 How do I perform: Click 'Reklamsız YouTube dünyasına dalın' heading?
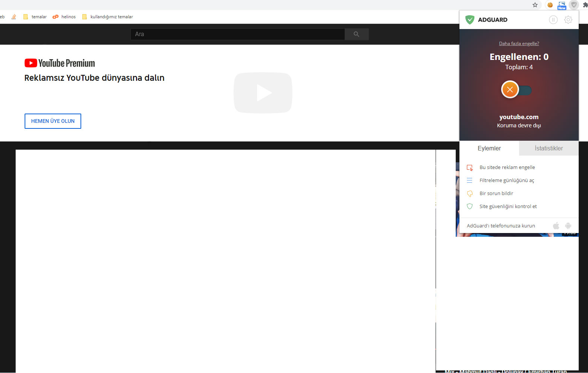pyautogui.click(x=94, y=78)
